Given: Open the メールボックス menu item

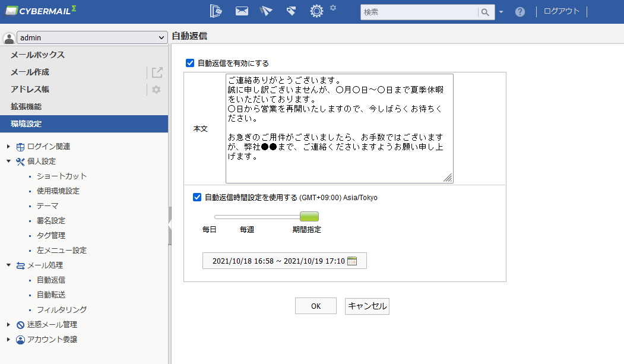Looking at the screenshot, I should (x=37, y=55).
